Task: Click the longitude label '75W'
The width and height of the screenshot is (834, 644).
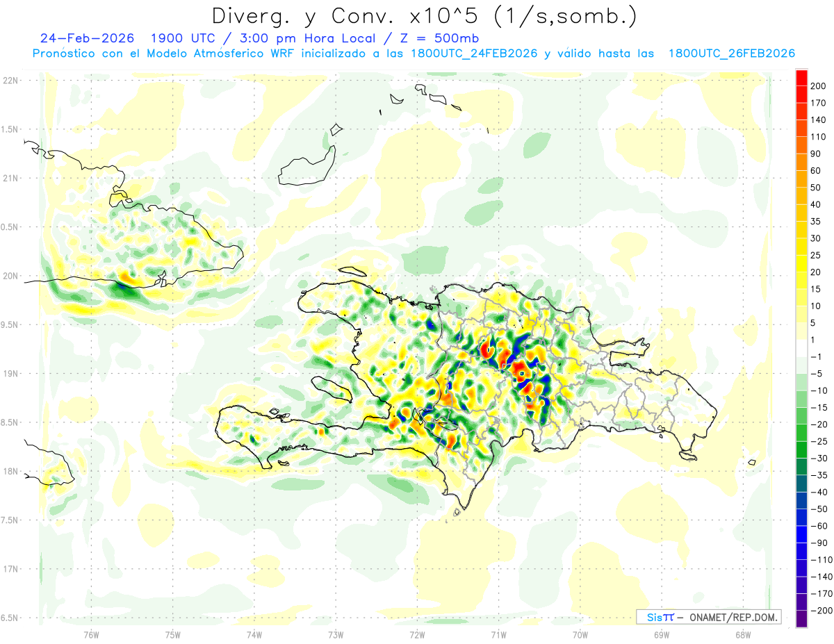Action: 173,634
